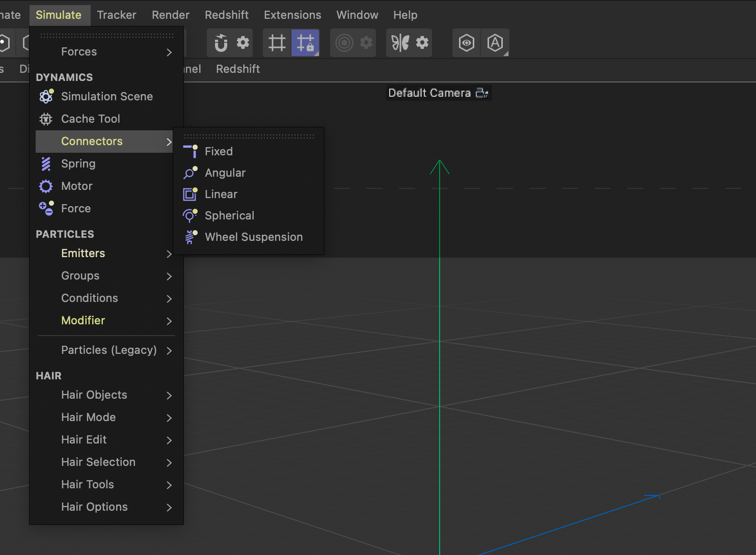Screen dimensions: 756x555
Task: Tear off Simulate menu via dotted grip
Action: [106, 35]
